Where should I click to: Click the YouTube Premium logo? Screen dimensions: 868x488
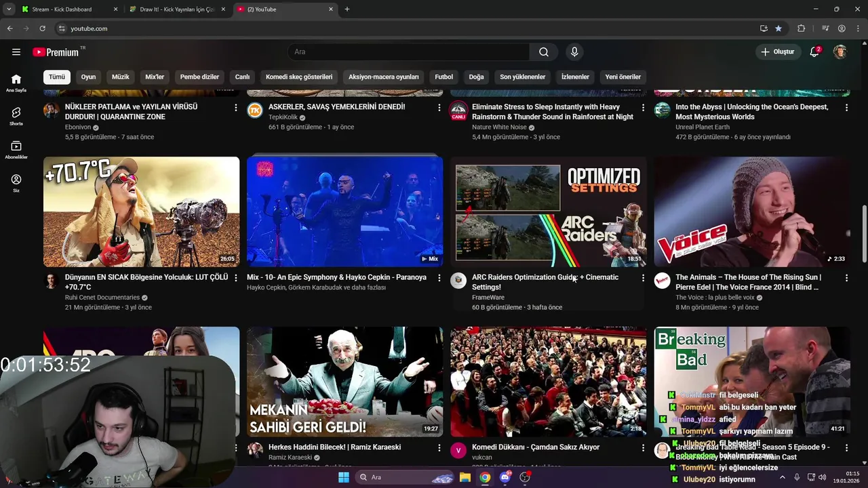56,52
